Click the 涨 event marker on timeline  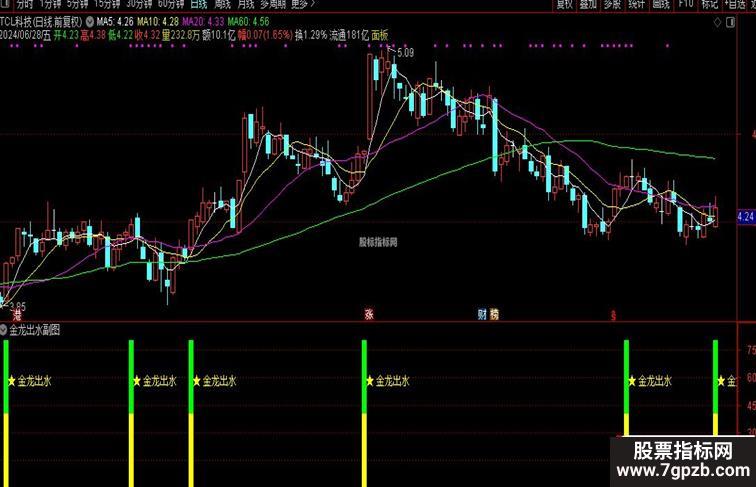tap(369, 314)
